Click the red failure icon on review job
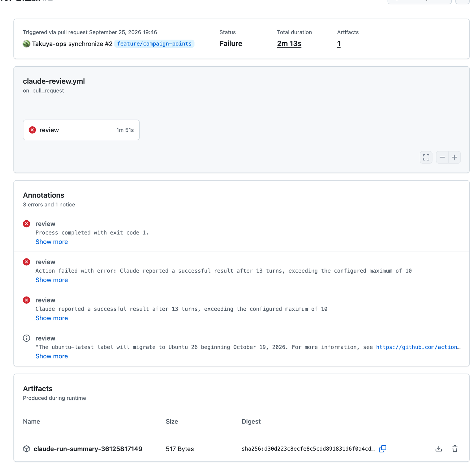Screen dimensions: 476x469 pos(32,130)
